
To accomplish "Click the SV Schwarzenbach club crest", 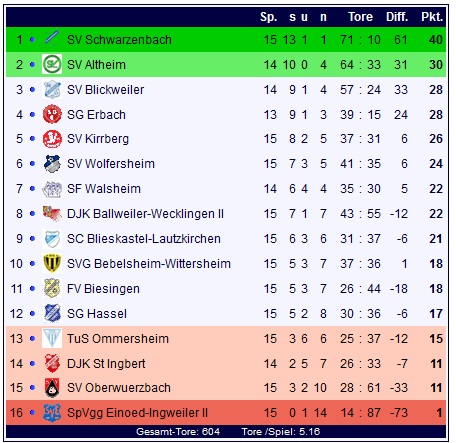I will pos(52,39).
